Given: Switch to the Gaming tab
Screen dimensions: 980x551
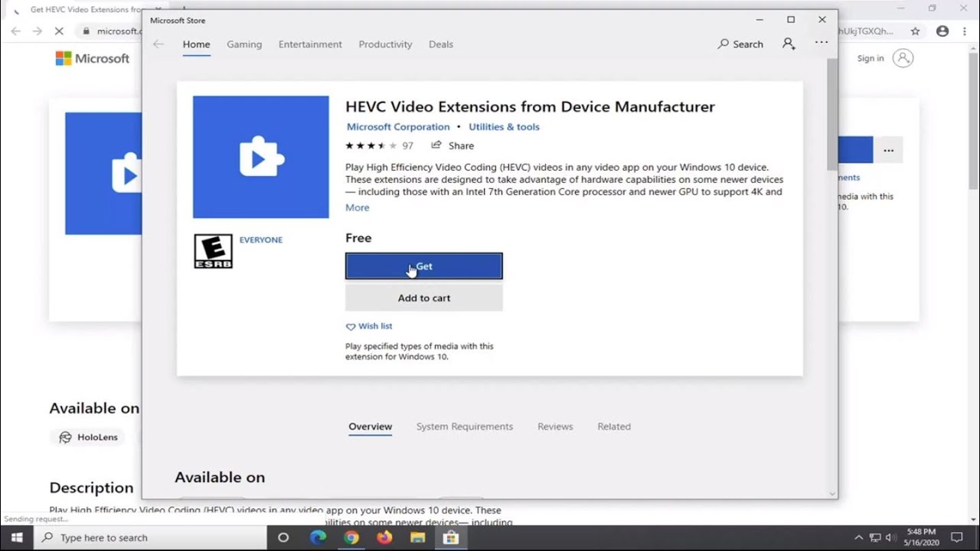Looking at the screenshot, I should point(244,44).
